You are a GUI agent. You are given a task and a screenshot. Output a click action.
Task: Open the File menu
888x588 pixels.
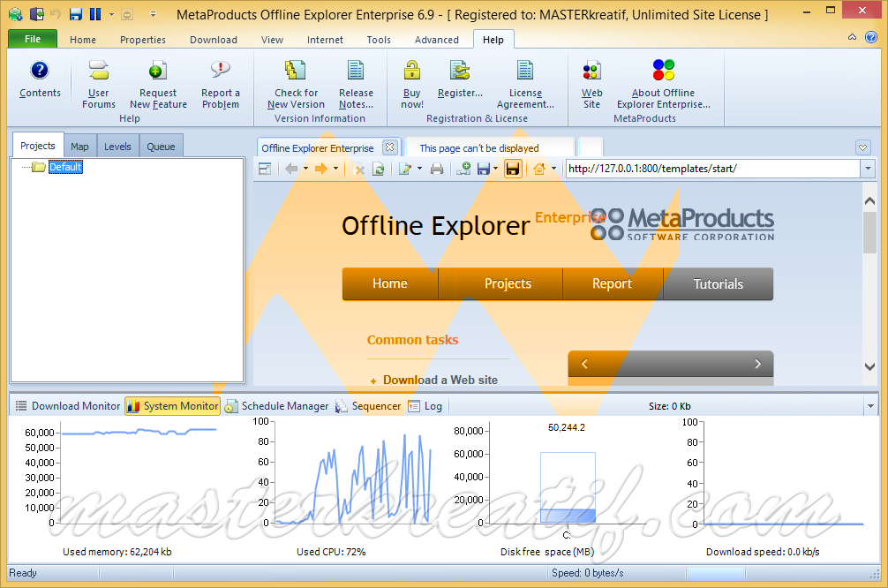33,39
